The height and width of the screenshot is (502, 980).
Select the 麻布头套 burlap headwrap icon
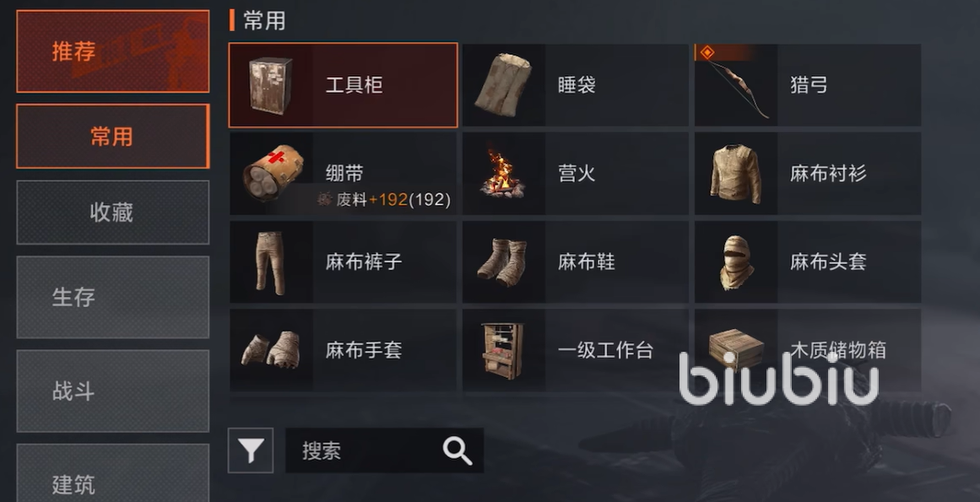[736, 262]
